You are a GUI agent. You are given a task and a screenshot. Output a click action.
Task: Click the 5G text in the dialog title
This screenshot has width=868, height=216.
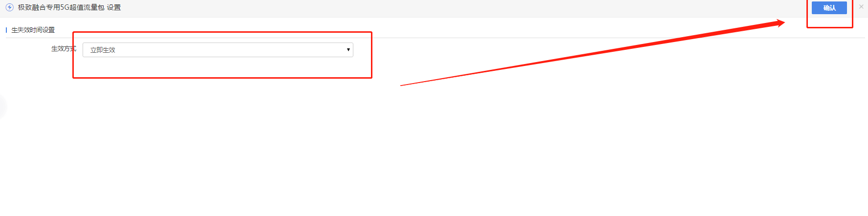pos(65,7)
